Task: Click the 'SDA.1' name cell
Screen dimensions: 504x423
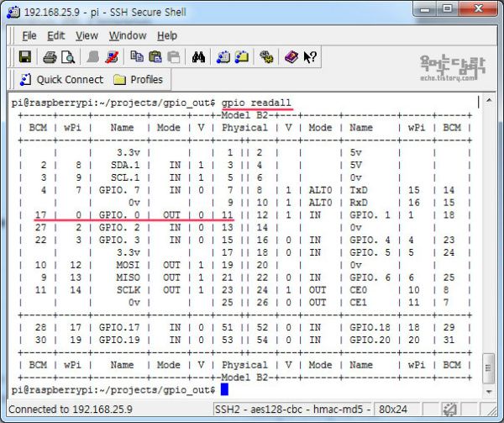Action: (125, 165)
